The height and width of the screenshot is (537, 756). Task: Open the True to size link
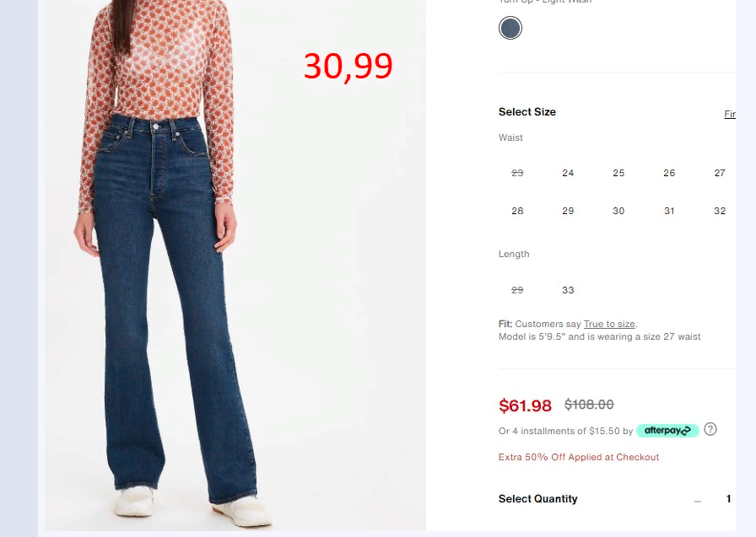pyautogui.click(x=609, y=324)
